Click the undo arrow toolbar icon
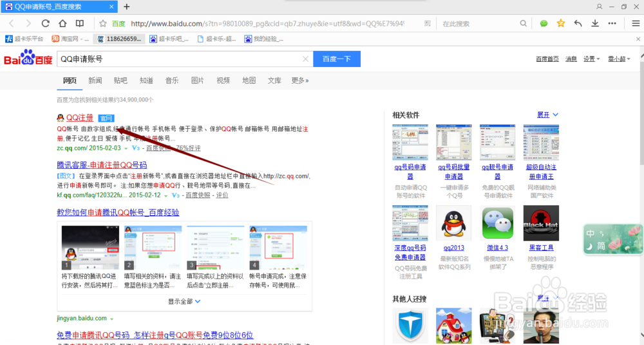This screenshot has height=345, width=644. point(578,23)
